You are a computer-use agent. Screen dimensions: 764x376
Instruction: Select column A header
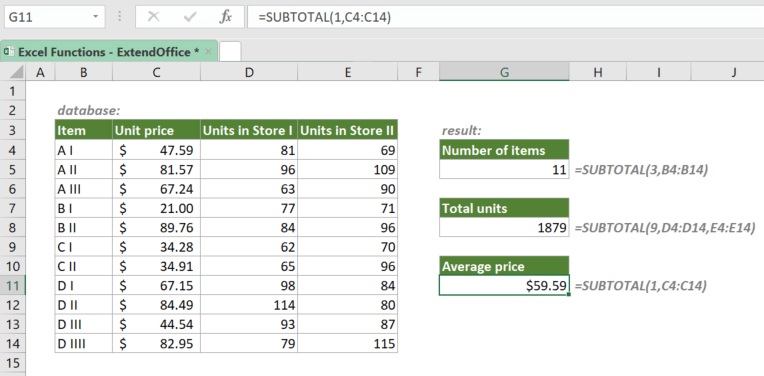click(40, 73)
